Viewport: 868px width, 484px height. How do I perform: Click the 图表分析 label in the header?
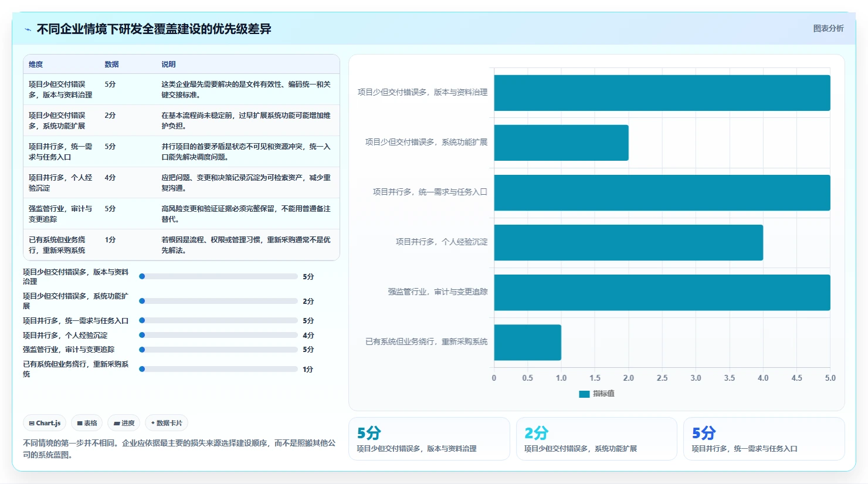point(828,28)
